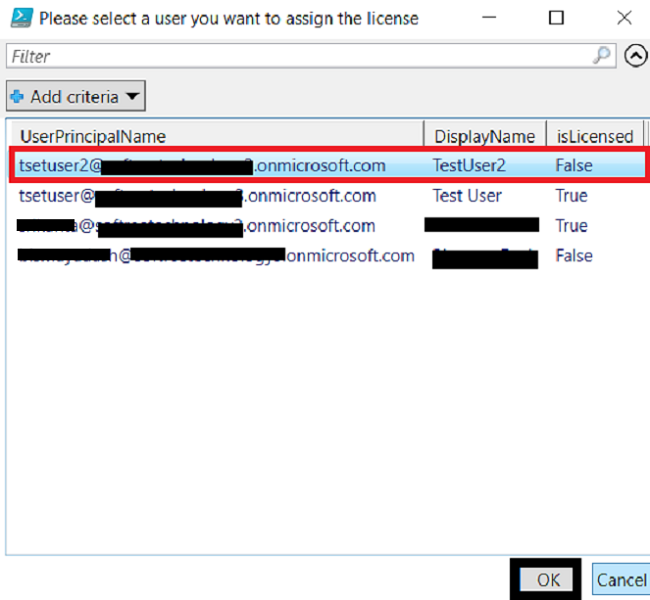
Task: Maximize the license dialog window
Action: (556, 18)
